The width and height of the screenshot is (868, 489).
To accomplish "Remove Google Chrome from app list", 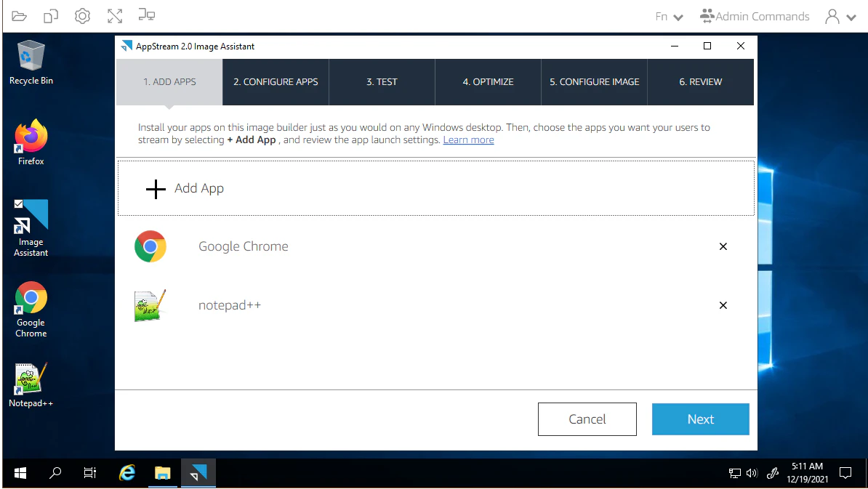I will point(723,247).
